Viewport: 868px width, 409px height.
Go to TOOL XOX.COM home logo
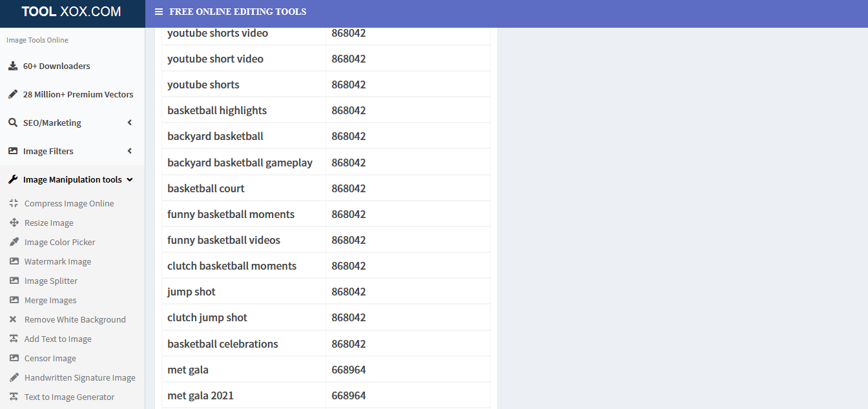click(72, 12)
